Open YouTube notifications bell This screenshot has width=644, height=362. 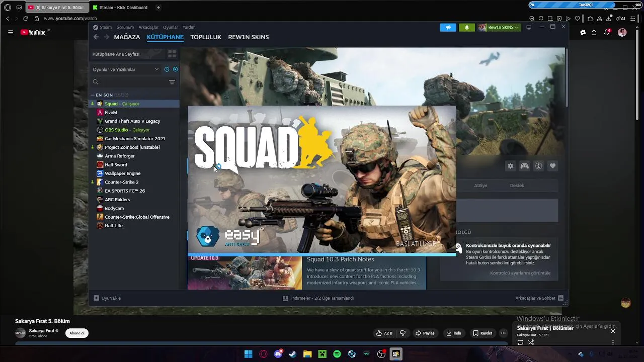[x=608, y=32]
